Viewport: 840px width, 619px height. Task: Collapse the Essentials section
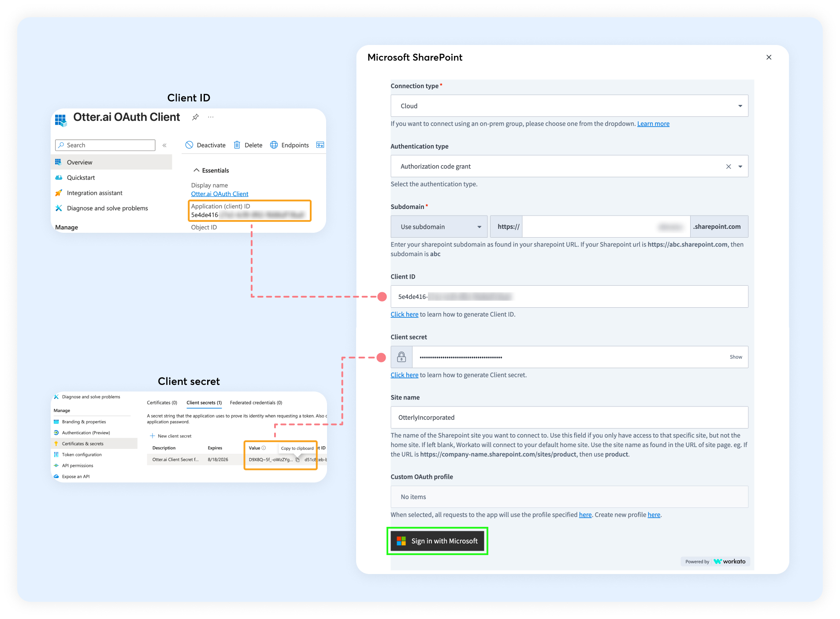point(197,170)
